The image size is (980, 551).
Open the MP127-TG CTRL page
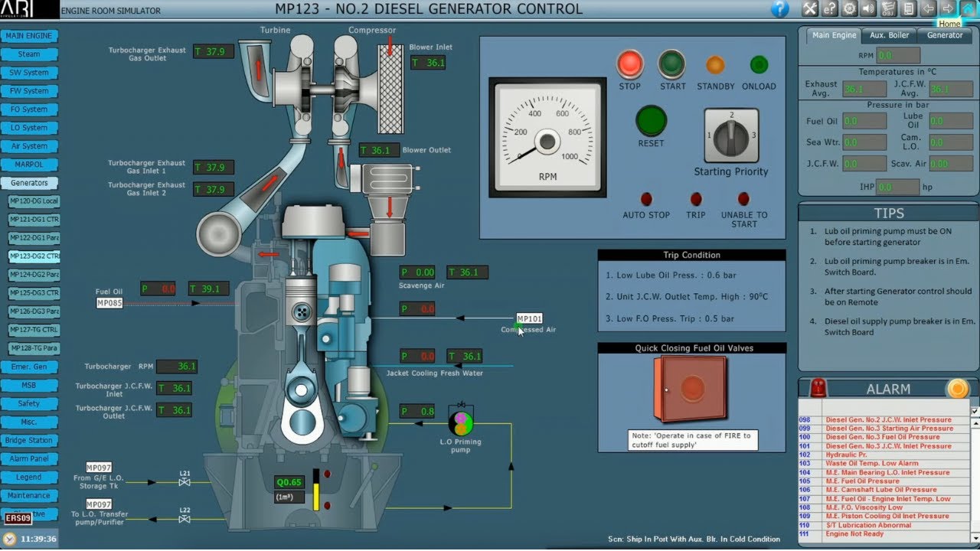[x=34, y=330]
